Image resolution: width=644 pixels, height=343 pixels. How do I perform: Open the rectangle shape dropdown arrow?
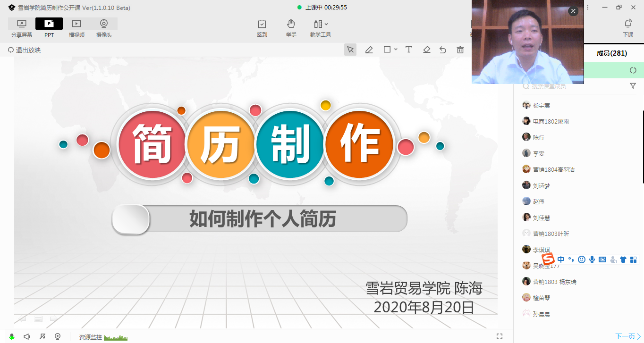pyautogui.click(x=396, y=50)
